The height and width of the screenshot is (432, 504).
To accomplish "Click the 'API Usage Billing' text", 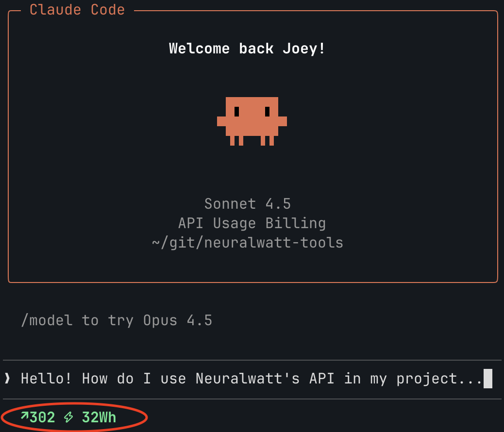I will point(252,223).
